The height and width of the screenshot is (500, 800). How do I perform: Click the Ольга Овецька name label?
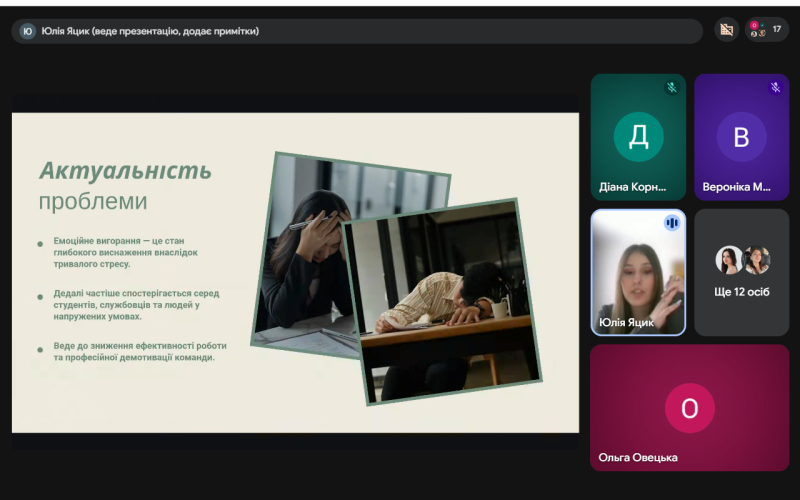pyautogui.click(x=638, y=457)
